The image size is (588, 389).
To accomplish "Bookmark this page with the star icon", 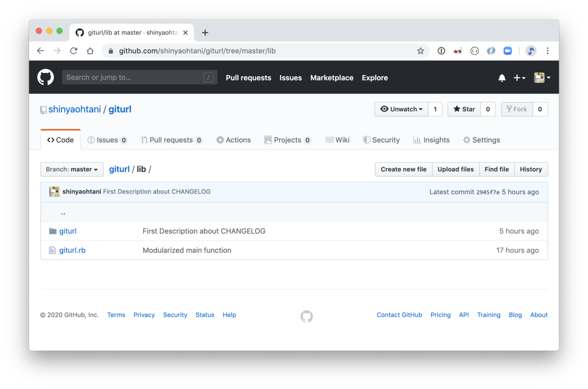I will click(x=420, y=51).
